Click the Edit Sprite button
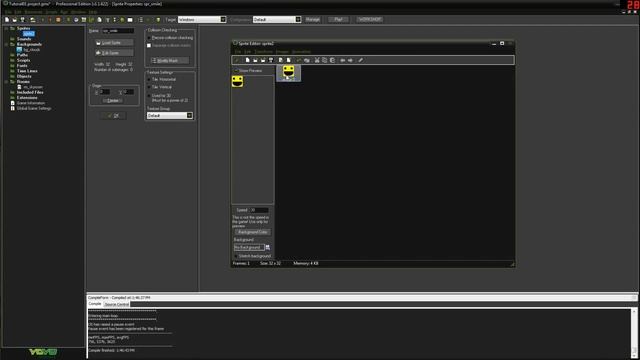This screenshot has height=360, width=640. [x=113, y=53]
